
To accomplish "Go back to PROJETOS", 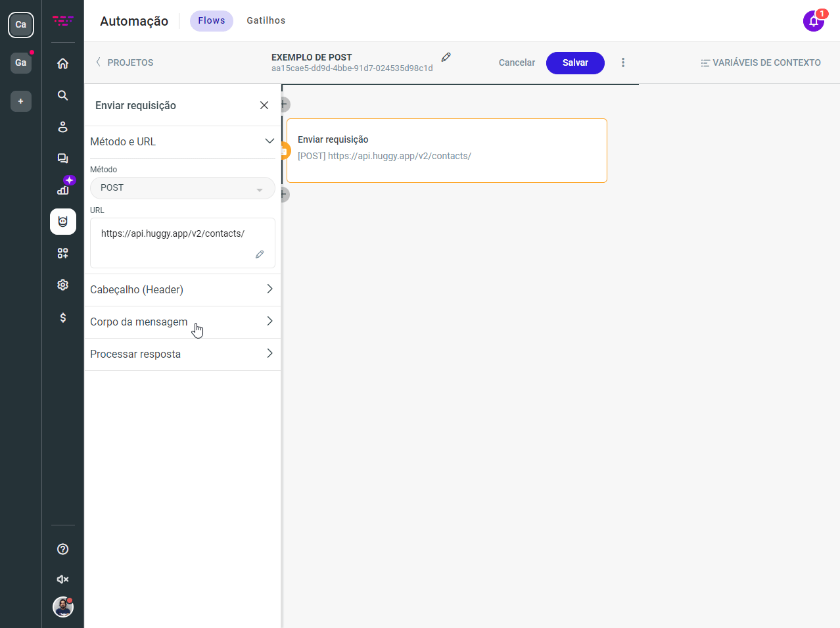I will coord(124,62).
